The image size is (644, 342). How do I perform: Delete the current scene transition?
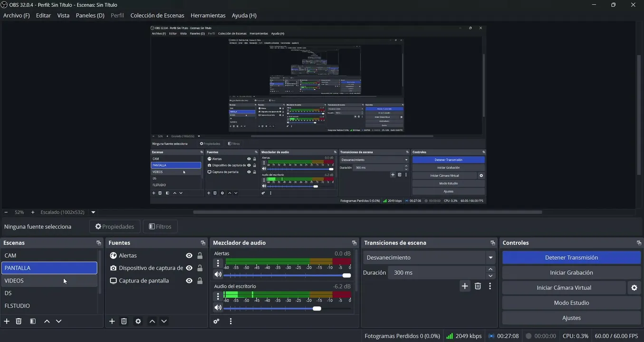[478, 286]
